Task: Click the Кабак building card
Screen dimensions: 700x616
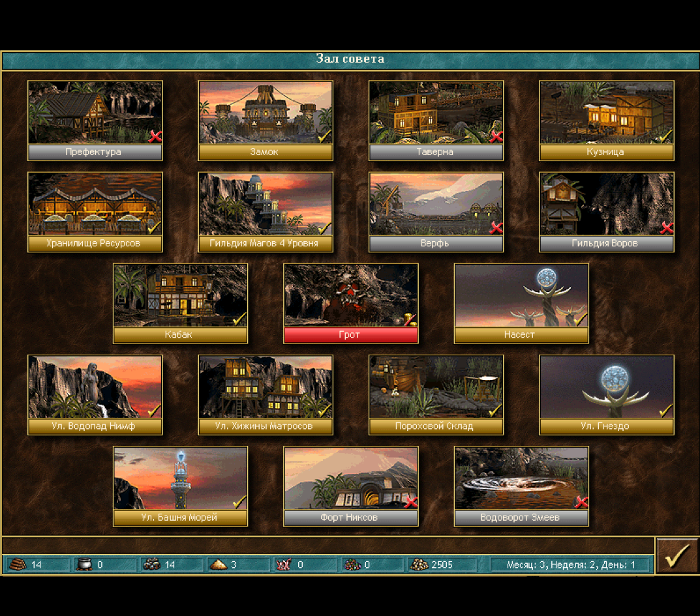Action: point(180,303)
